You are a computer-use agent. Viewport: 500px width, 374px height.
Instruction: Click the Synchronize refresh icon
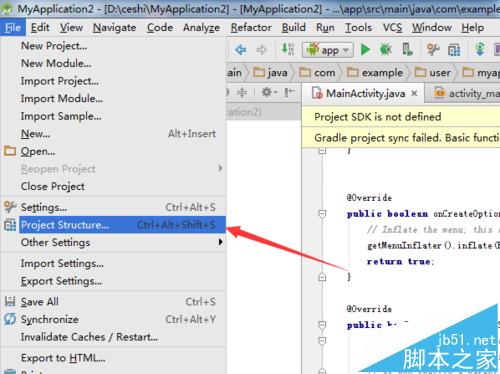[x=10, y=319]
